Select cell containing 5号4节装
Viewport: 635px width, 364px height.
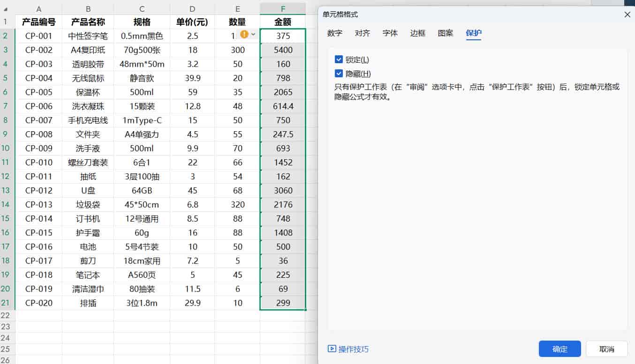tap(142, 246)
